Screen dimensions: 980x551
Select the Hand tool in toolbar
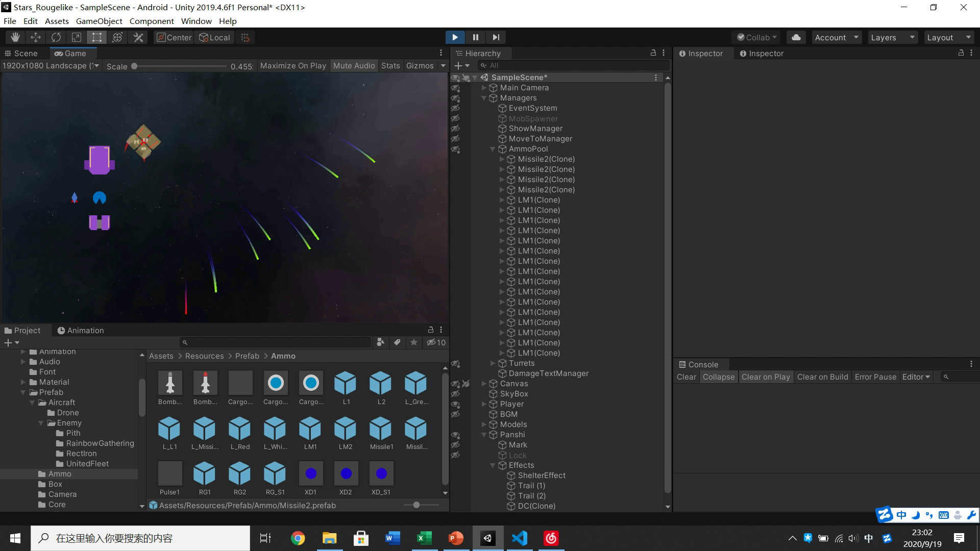(15, 37)
